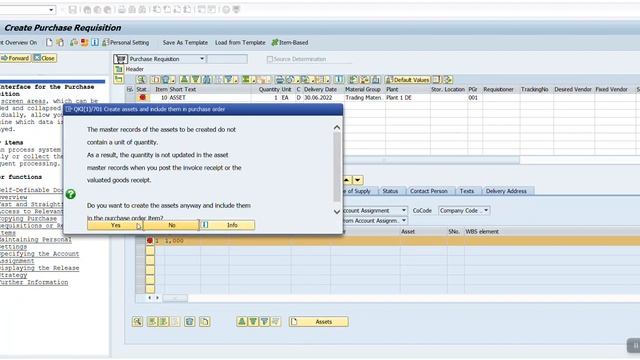Expand the Header section icon

(119, 69)
